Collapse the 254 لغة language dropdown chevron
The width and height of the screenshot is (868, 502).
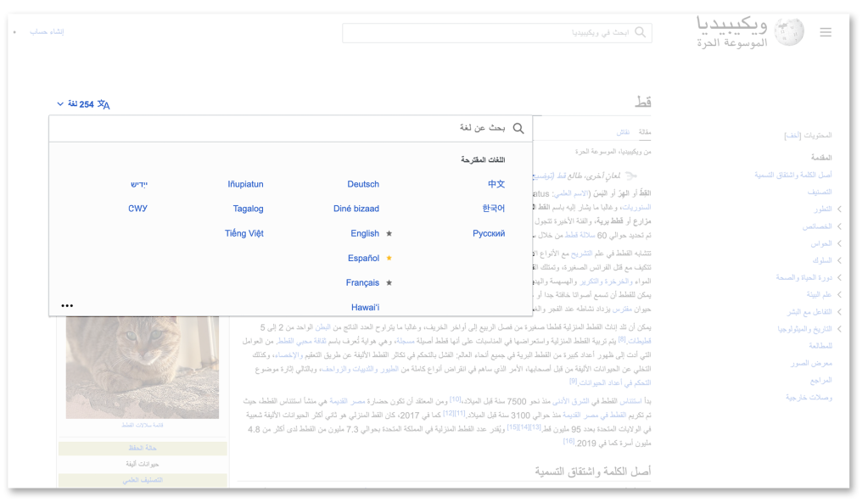point(60,104)
